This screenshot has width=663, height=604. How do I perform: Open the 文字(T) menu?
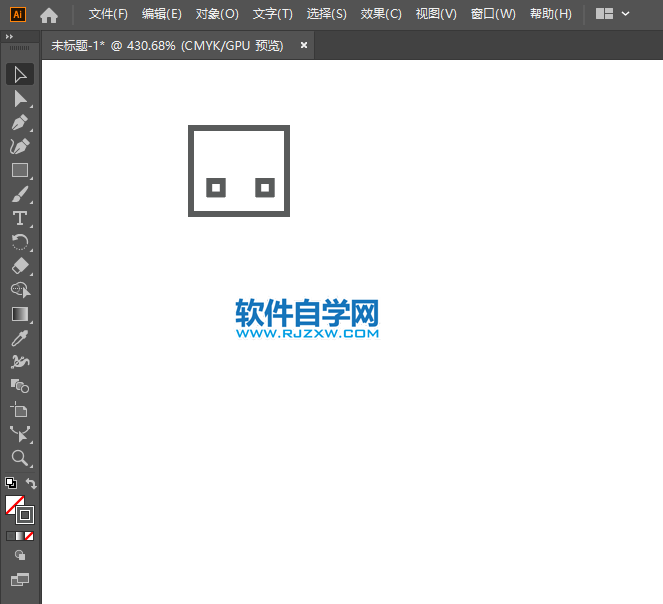click(273, 14)
